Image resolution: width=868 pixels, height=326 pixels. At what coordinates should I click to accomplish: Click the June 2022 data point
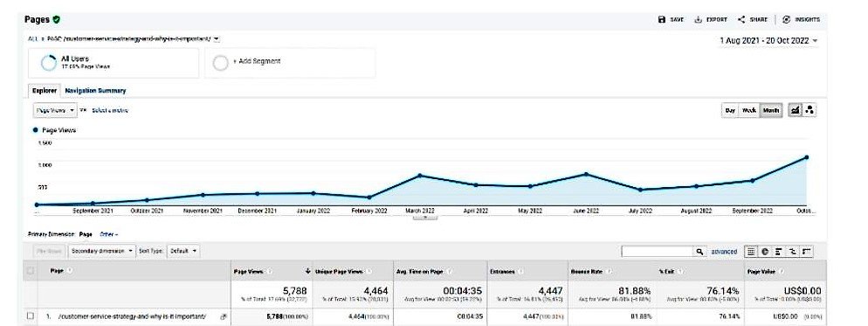point(586,174)
